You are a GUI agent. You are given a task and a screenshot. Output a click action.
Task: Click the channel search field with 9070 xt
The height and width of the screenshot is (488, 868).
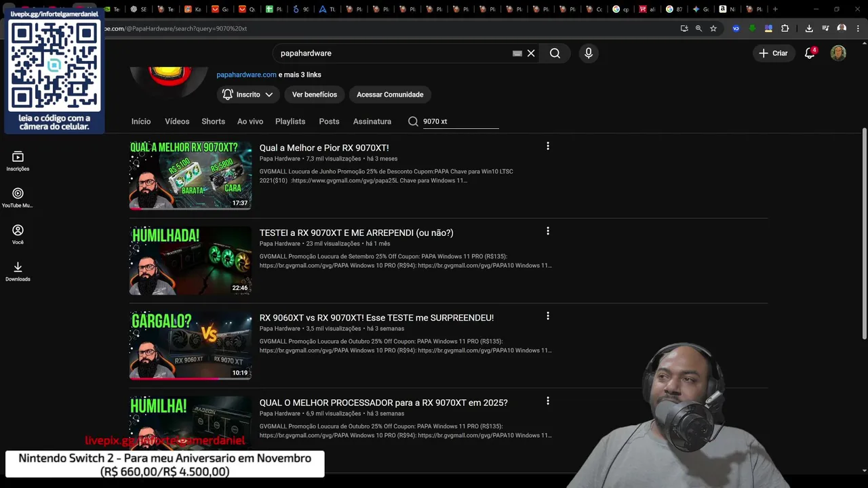coord(460,121)
